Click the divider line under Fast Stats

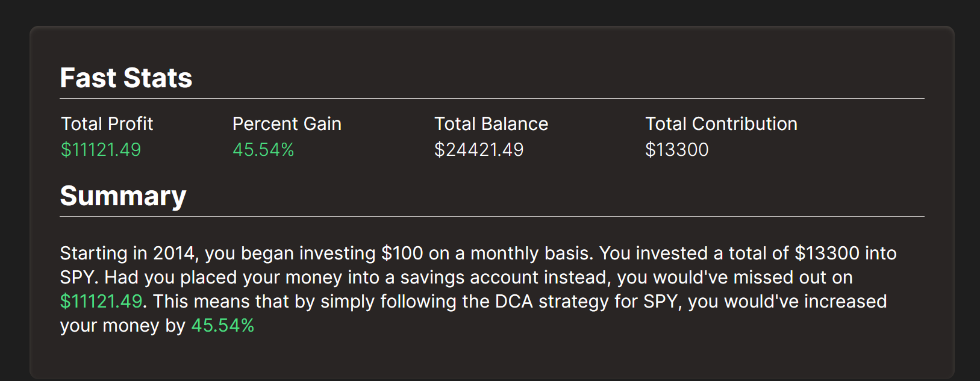(492, 98)
